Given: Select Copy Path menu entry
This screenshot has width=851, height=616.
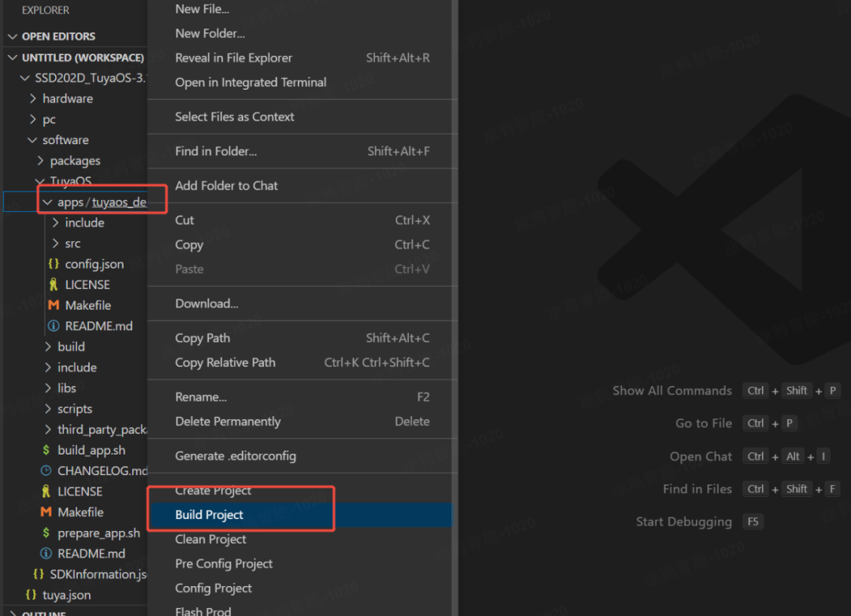Looking at the screenshot, I should pyautogui.click(x=302, y=338).
